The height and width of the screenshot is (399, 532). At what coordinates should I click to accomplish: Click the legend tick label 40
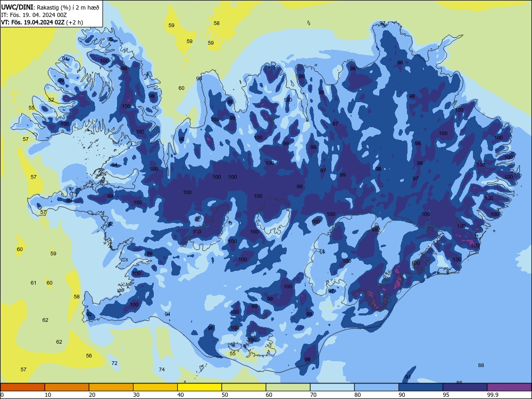(181, 395)
